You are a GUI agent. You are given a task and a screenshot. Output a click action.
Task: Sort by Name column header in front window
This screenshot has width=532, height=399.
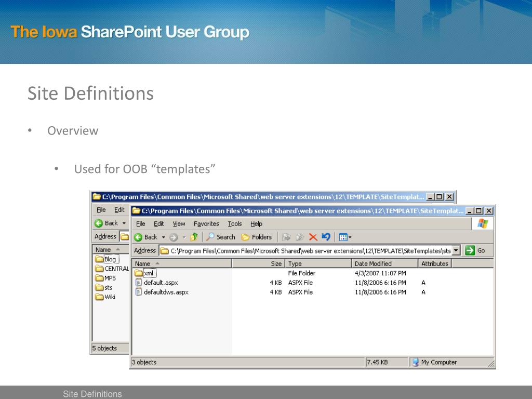point(182,263)
